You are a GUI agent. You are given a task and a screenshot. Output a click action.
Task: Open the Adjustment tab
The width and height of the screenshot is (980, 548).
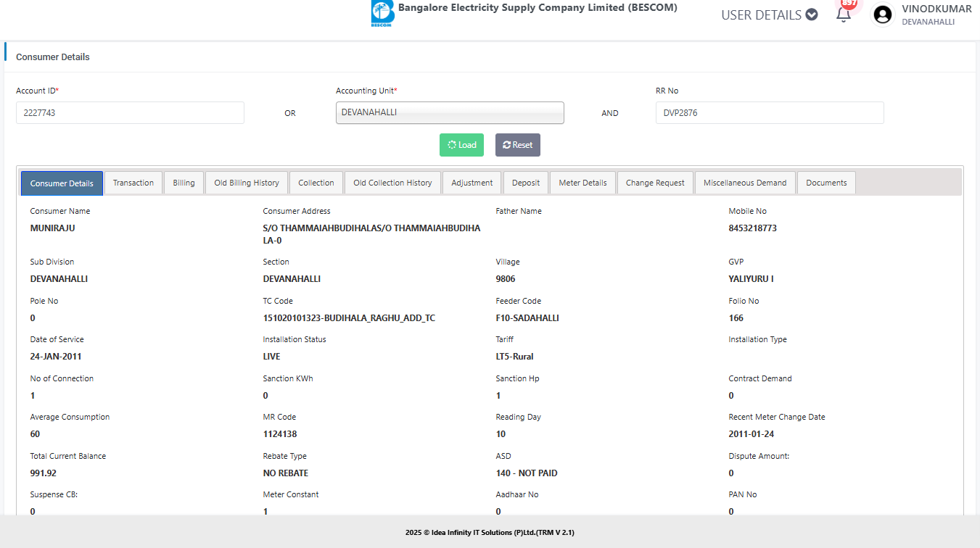472,183
